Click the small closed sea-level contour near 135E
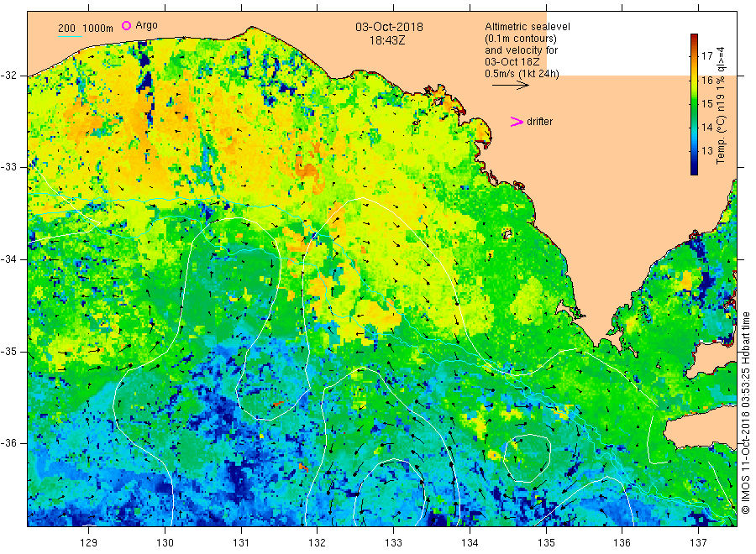This screenshot has width=756, height=554. click(527, 458)
